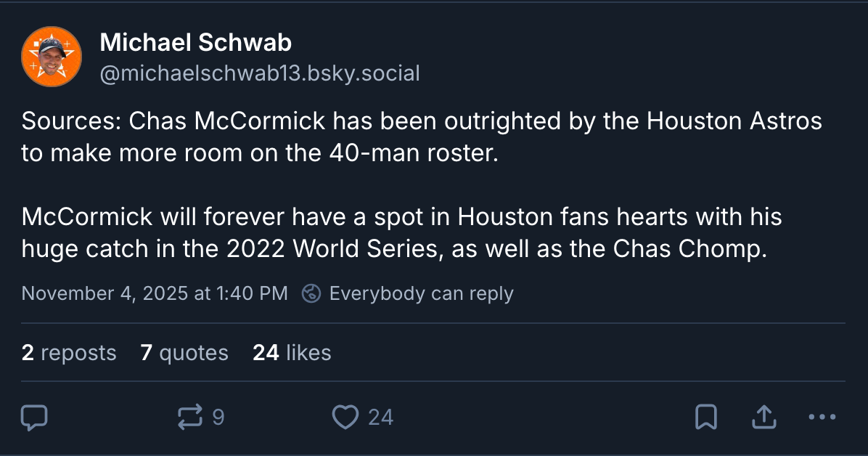
Task: Open post options with the ellipsis icon
Action: click(821, 417)
